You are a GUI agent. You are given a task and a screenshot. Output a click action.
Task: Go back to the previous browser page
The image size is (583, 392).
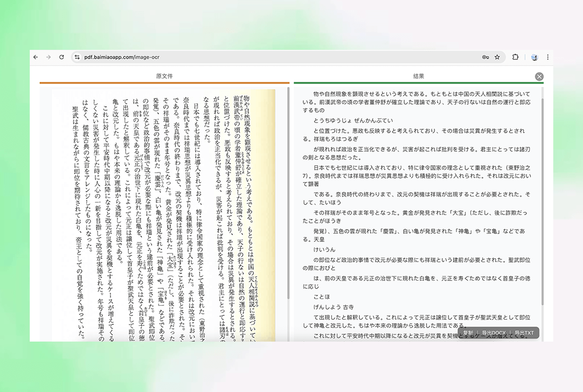36,57
